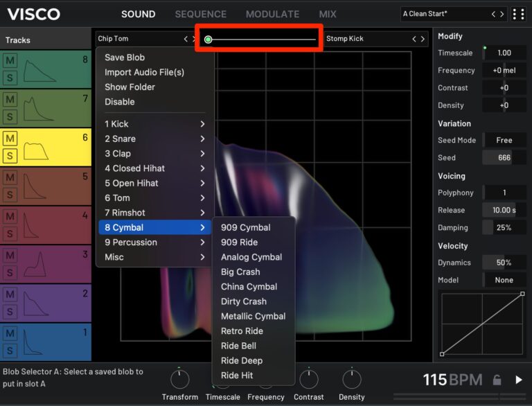Click the blob morph slider green handle
Viewport: 532px width, 406px height.
[x=209, y=39]
